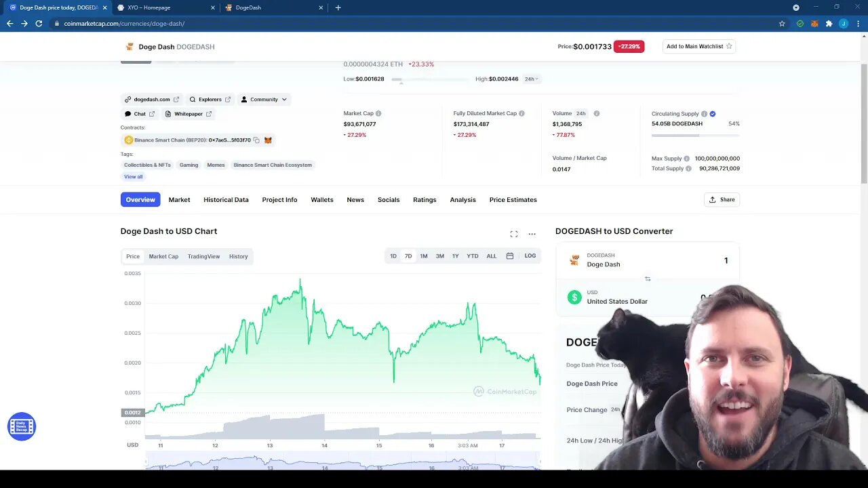868x488 pixels.
Task: Open the Daily News Recap badge
Action: click(21, 426)
